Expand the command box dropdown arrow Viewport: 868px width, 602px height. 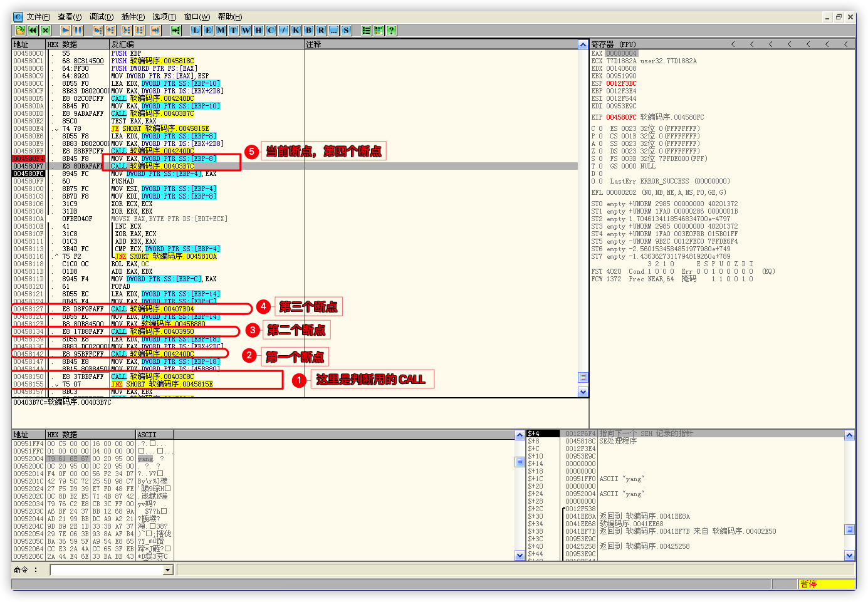pos(167,570)
